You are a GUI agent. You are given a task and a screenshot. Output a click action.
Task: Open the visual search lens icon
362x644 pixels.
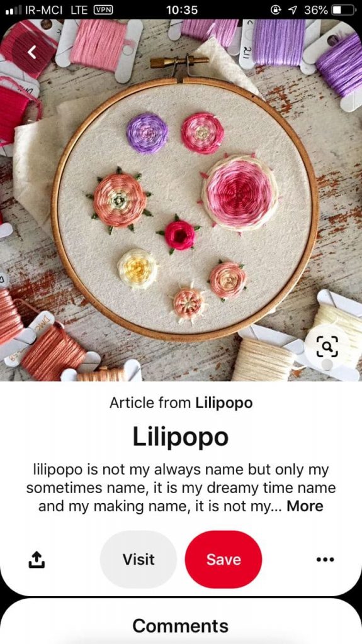(328, 347)
